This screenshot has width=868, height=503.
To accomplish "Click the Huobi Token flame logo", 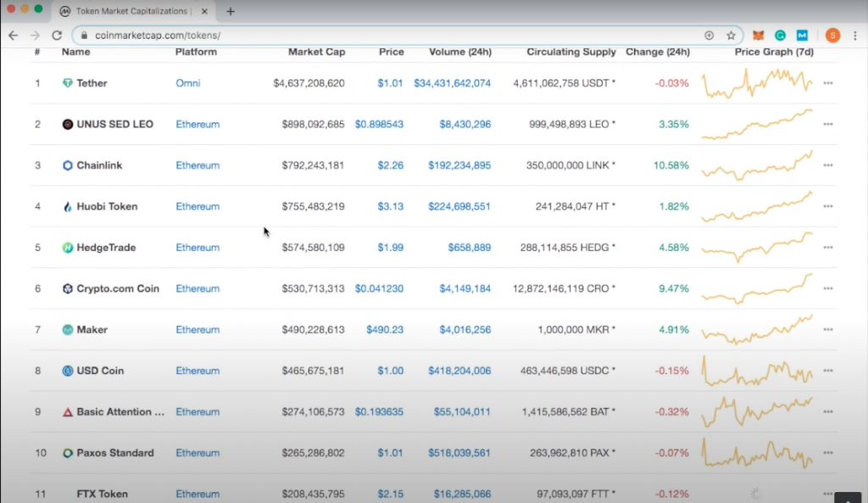I will [68, 207].
